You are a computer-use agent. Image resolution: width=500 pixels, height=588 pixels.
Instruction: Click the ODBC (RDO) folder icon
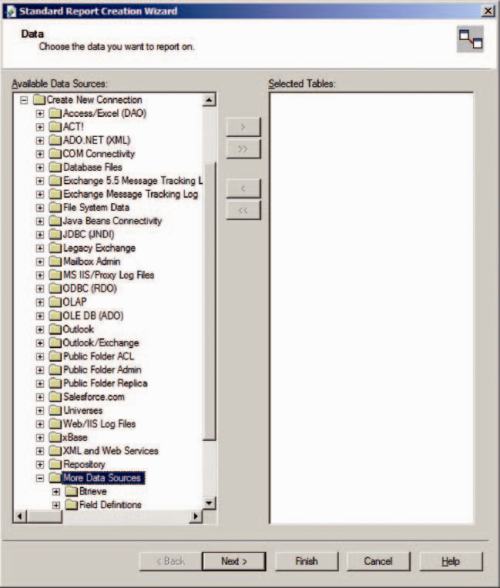tap(56, 288)
